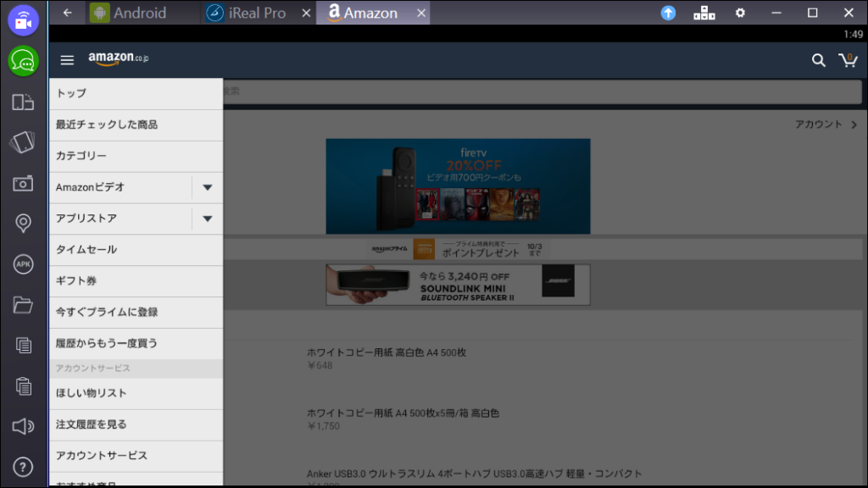Image resolution: width=868 pixels, height=488 pixels.
Task: Click the video recorder icon in sidebar
Action: pos(23,20)
